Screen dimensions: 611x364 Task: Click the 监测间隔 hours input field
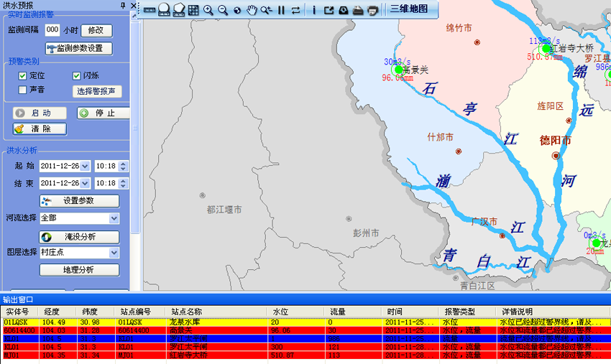52,30
